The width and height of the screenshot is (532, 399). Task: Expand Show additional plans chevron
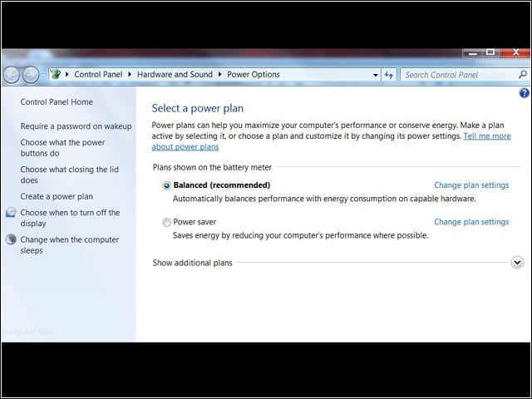[x=517, y=263]
